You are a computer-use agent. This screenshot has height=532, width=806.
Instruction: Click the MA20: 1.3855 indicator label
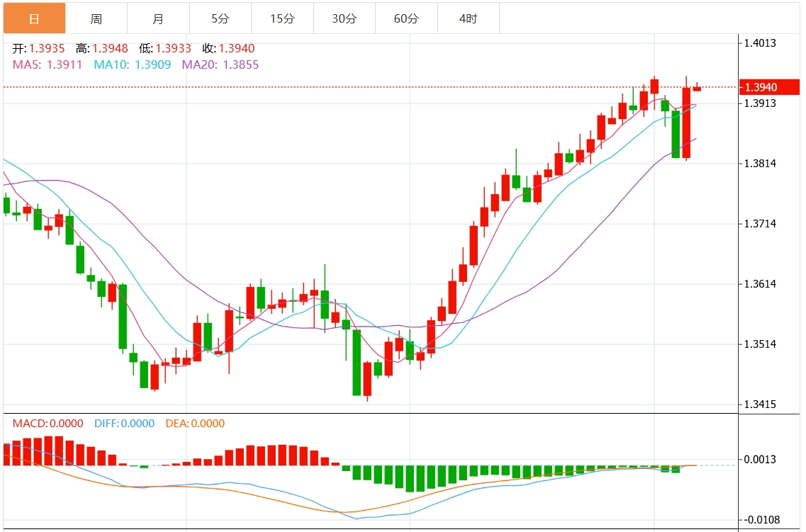pos(220,64)
